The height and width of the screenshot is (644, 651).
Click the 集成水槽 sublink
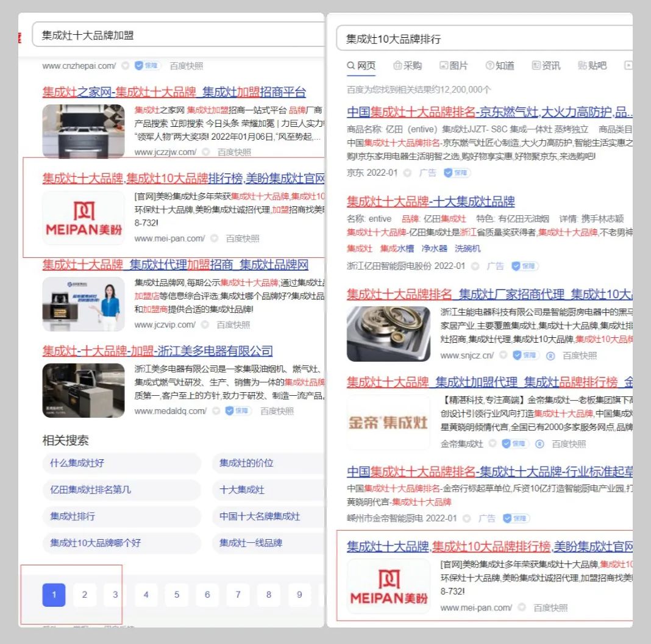[397, 248]
